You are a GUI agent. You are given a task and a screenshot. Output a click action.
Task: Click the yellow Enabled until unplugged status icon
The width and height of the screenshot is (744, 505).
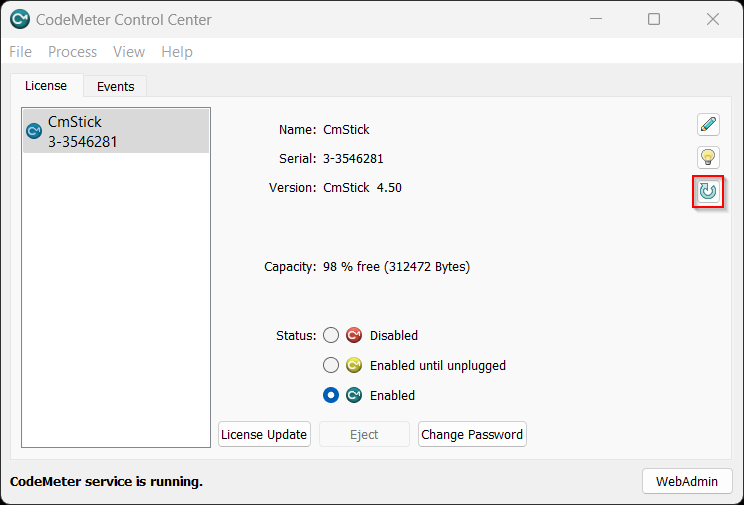coord(354,366)
